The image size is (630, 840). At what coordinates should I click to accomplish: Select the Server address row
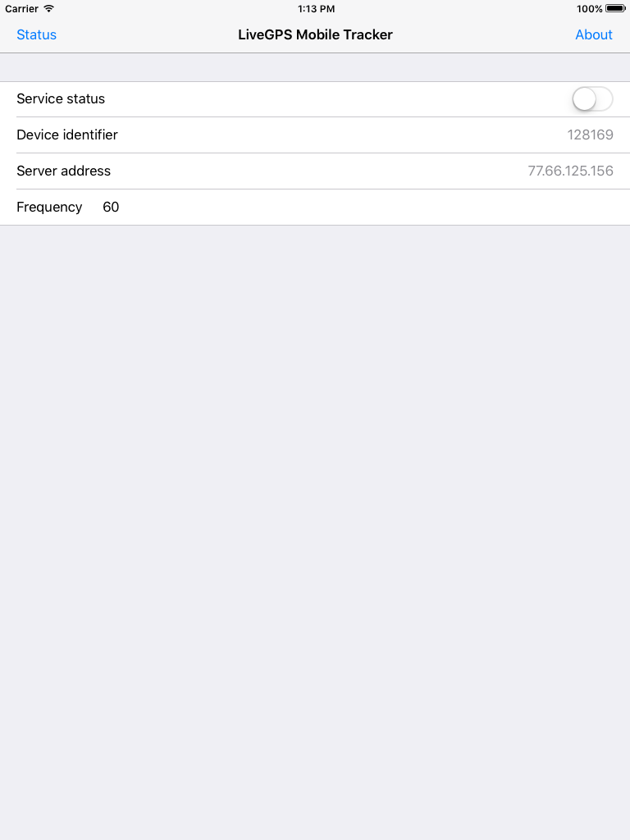[x=315, y=171]
